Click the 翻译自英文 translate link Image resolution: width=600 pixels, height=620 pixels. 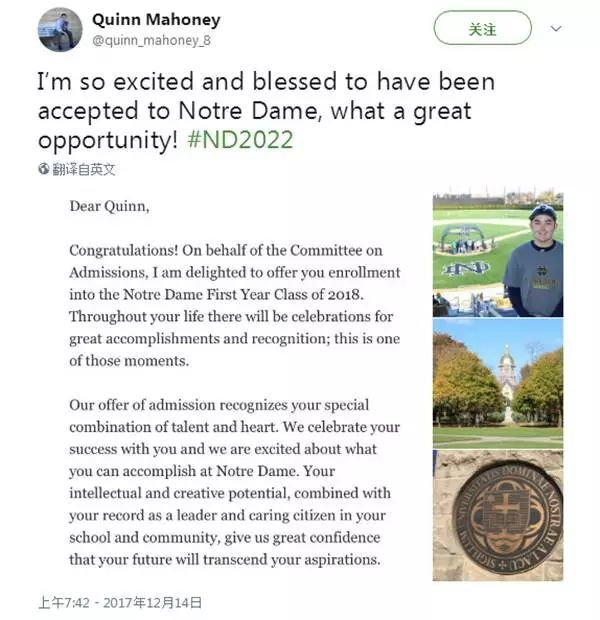point(84,169)
